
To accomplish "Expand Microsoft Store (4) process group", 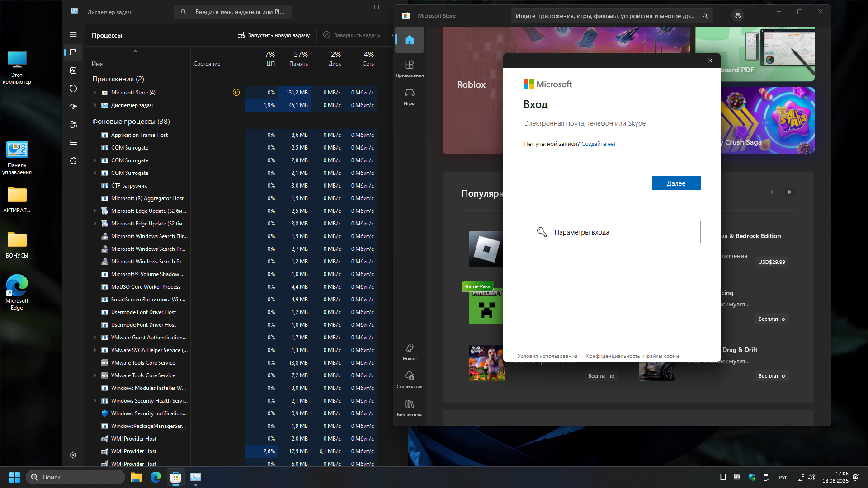I will tap(94, 93).
